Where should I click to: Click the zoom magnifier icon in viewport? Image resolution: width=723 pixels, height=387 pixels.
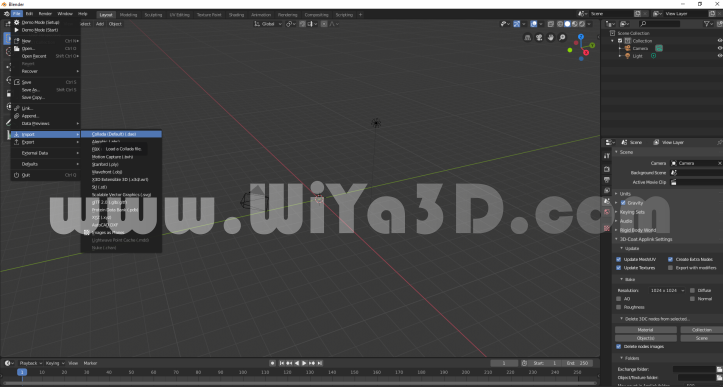click(x=562, y=37)
